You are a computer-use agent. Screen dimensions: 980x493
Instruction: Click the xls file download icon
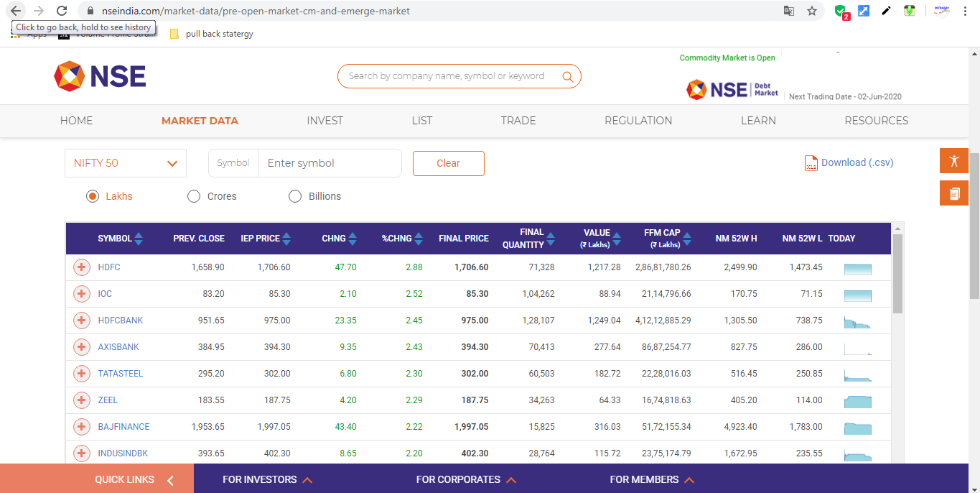[811, 163]
